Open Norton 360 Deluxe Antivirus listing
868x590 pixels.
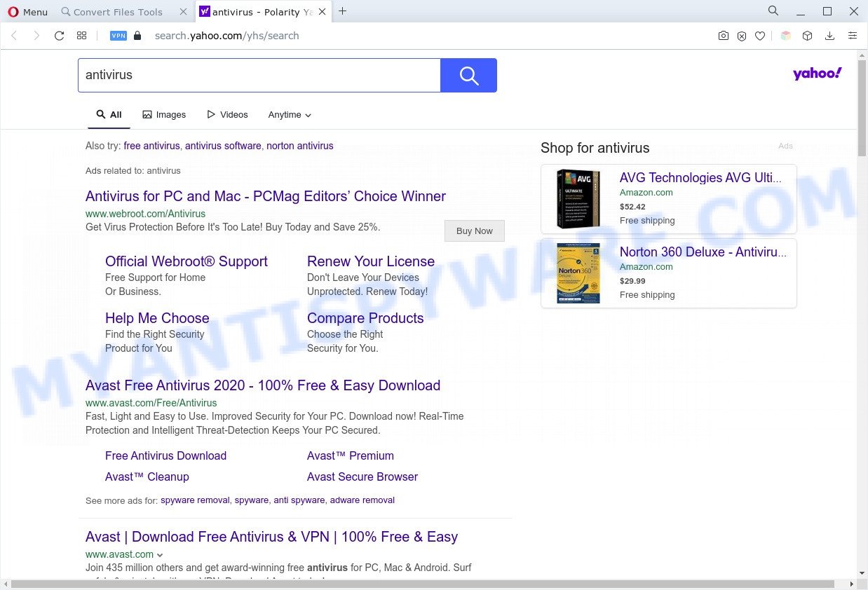tap(703, 252)
